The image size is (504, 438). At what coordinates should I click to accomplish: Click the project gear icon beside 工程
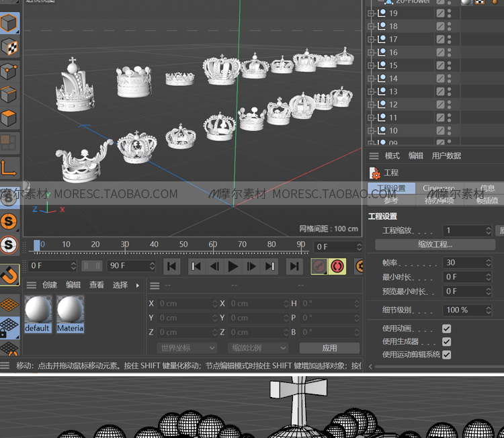[x=374, y=173]
